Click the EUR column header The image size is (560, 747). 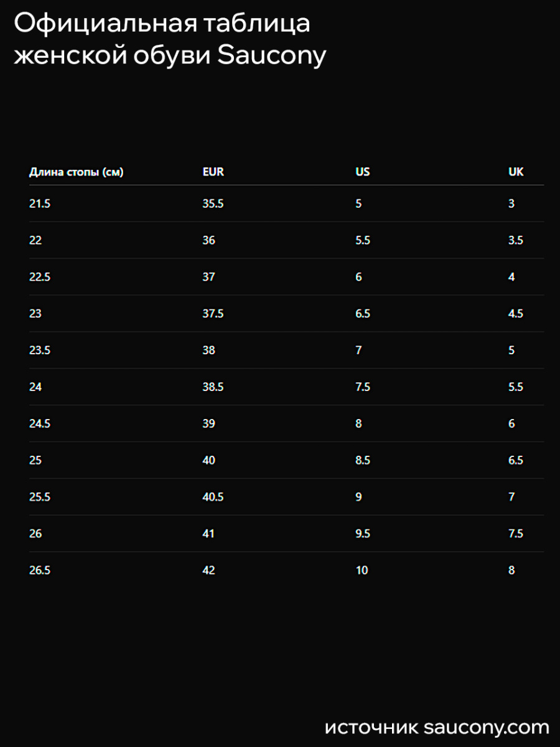coord(213,172)
